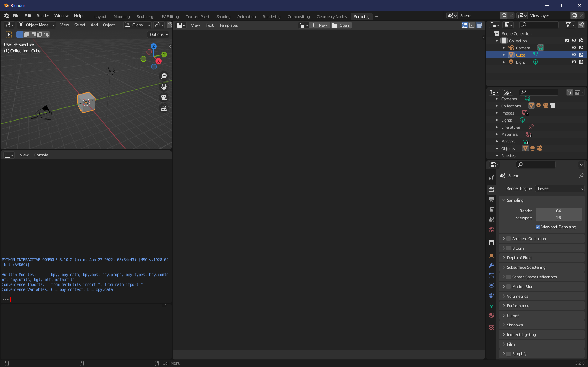Switch to the Layout workspace tab
Screen dimensions: 588x367
(100, 17)
